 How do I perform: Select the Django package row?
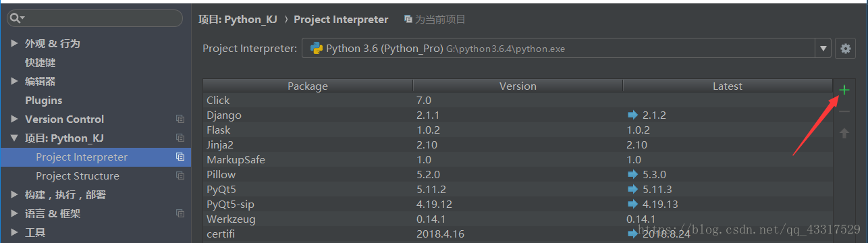click(x=518, y=115)
